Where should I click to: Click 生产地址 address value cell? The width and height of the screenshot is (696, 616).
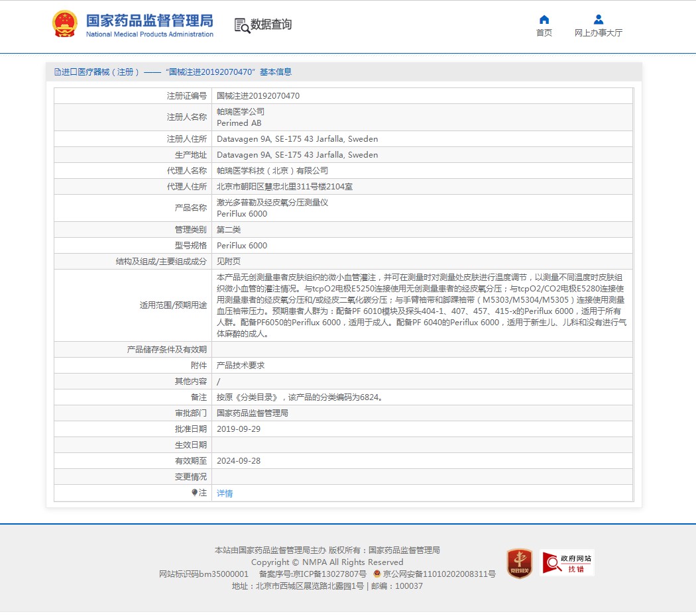[422, 155]
